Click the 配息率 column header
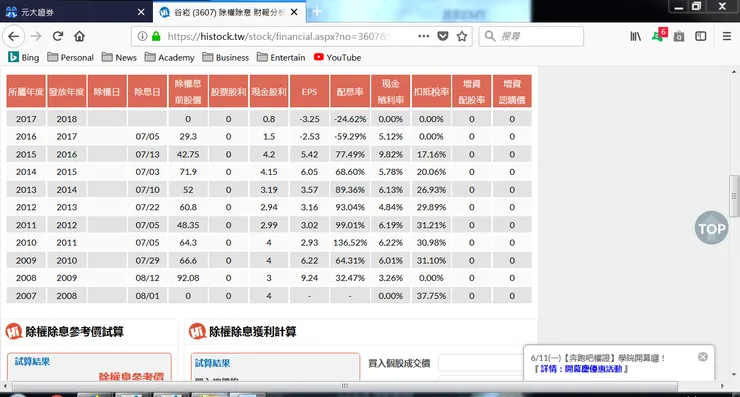Screen dimensions: 740x397 click(350, 92)
